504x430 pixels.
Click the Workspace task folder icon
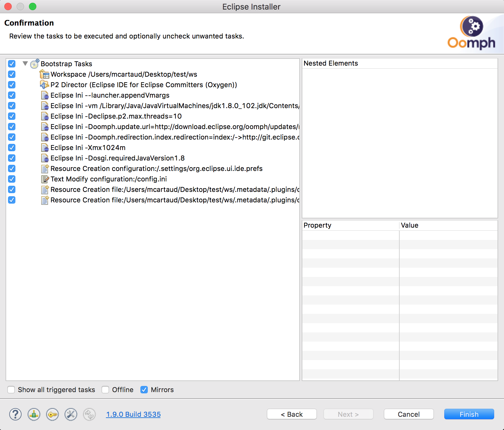click(45, 74)
